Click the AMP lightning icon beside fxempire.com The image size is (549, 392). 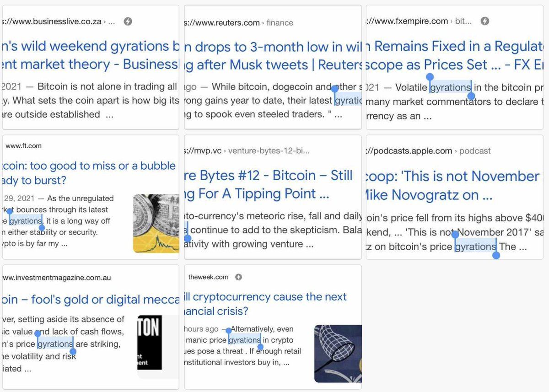(x=485, y=21)
